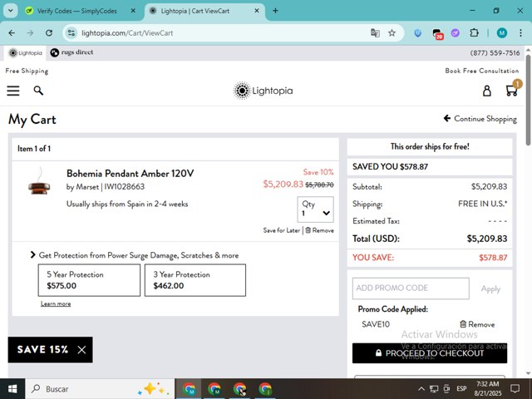Click the 'SAVED YOU $578.87' text
532x399 pixels.
coord(390,166)
